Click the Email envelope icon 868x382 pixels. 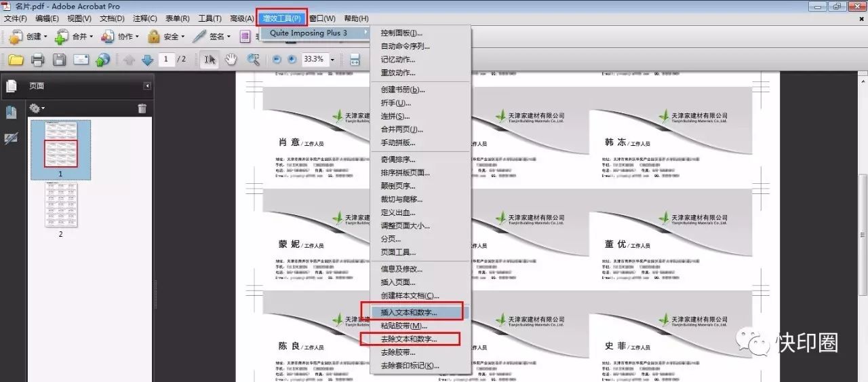tap(81, 60)
